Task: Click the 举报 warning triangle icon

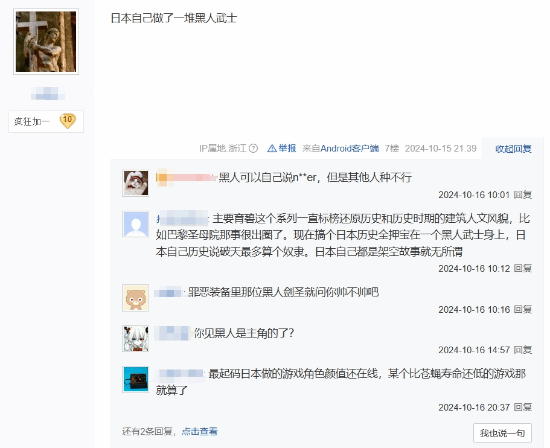Action: (x=272, y=148)
